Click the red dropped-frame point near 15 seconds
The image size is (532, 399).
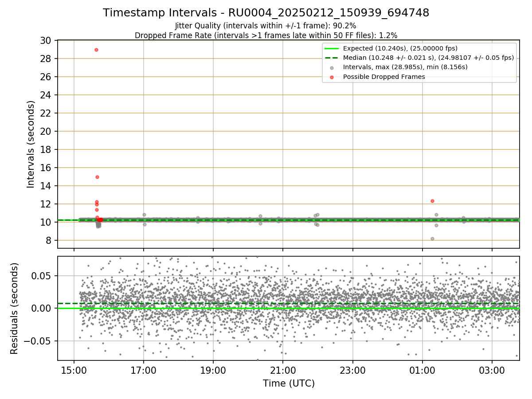97,177
